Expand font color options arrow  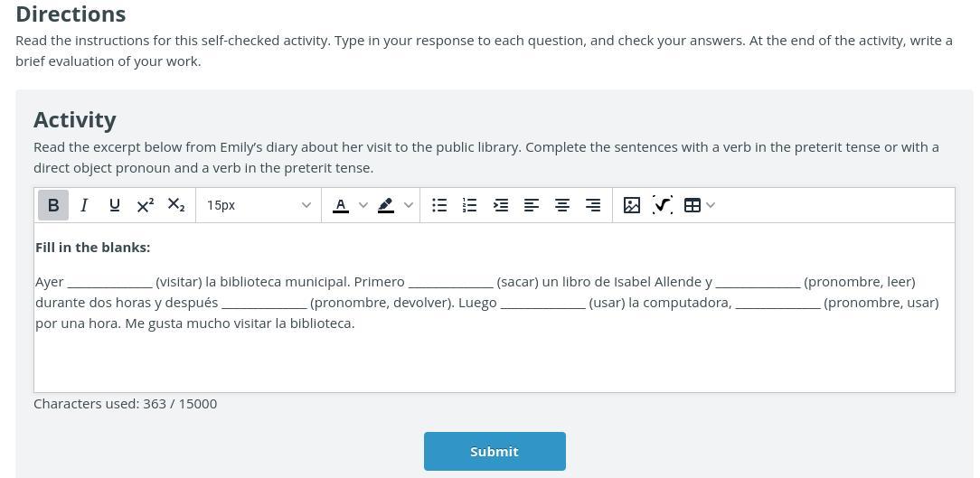click(363, 205)
